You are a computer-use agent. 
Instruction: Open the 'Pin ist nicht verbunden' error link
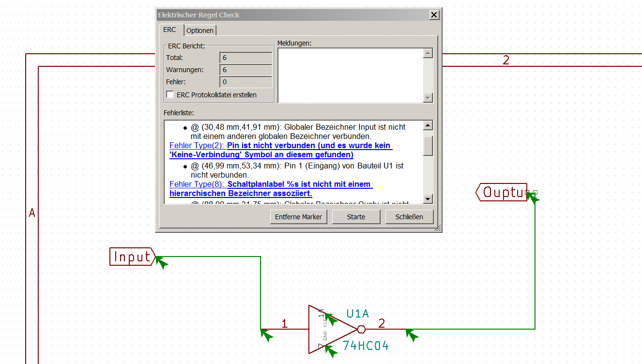[281, 150]
